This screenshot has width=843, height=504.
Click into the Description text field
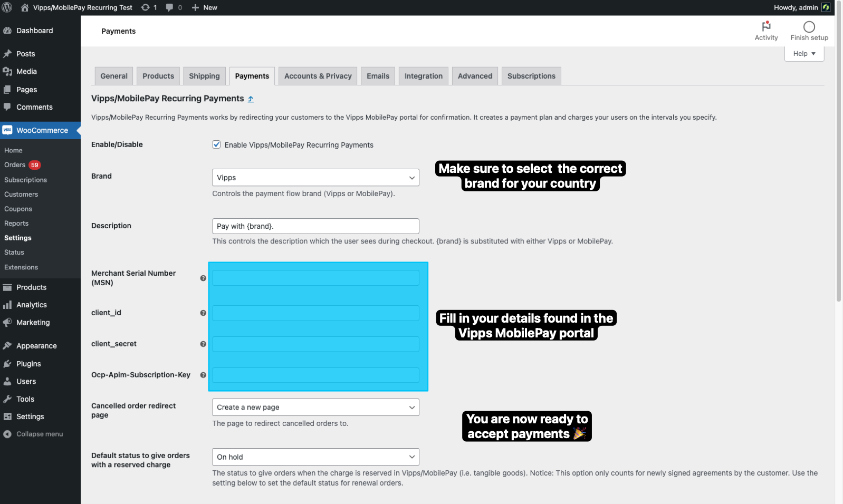coord(315,226)
